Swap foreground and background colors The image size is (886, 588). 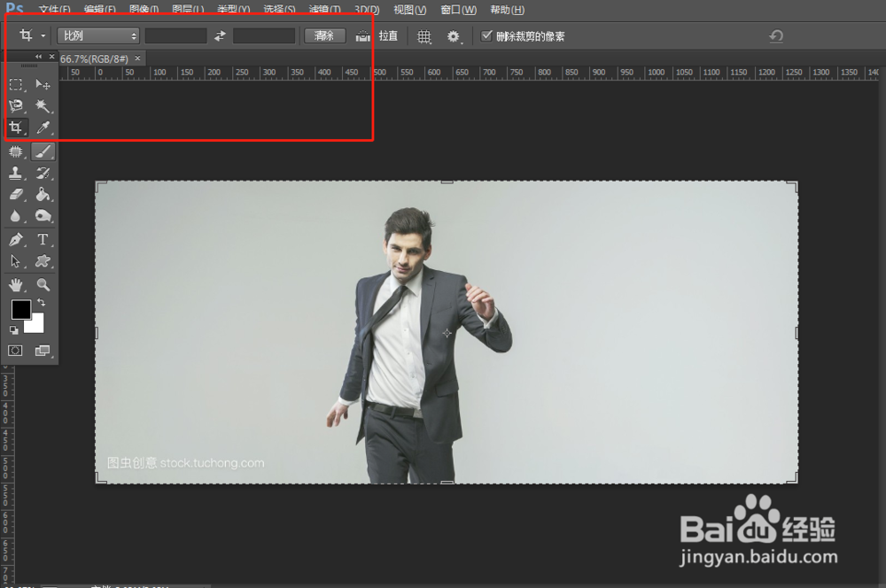point(42,303)
